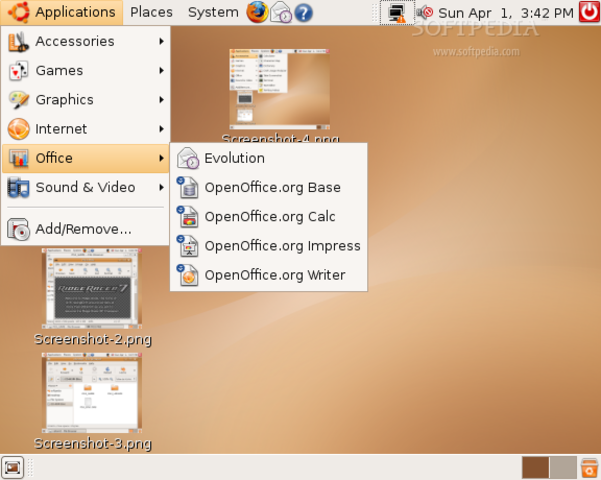
Task: Click the date and time clock
Action: click(x=506, y=13)
